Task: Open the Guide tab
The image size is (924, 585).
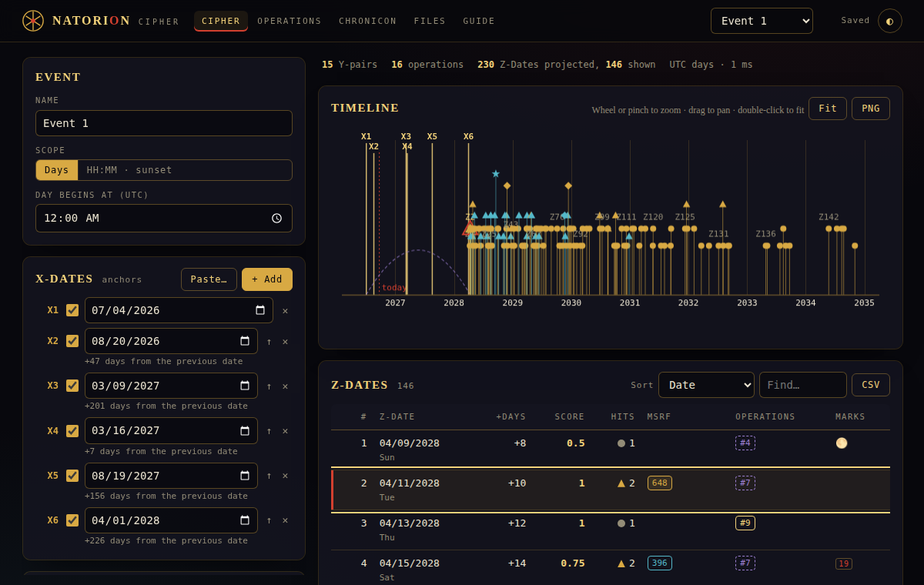Action: [479, 21]
